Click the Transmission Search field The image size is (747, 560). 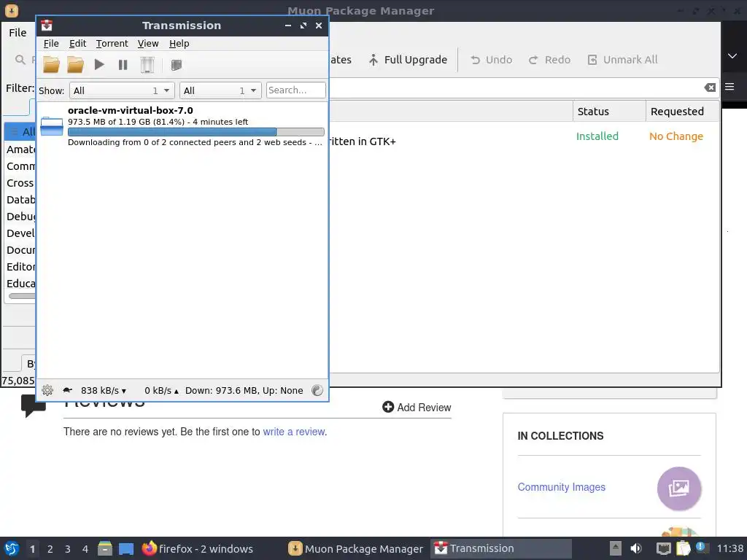[296, 90]
